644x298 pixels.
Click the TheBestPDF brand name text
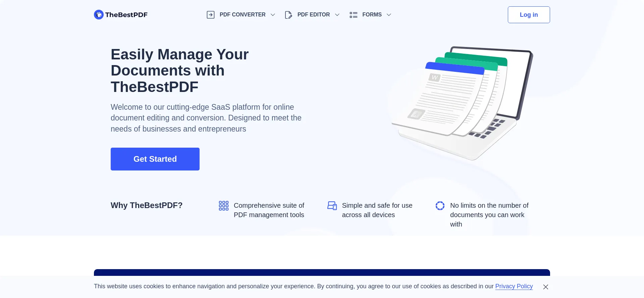[126, 15]
